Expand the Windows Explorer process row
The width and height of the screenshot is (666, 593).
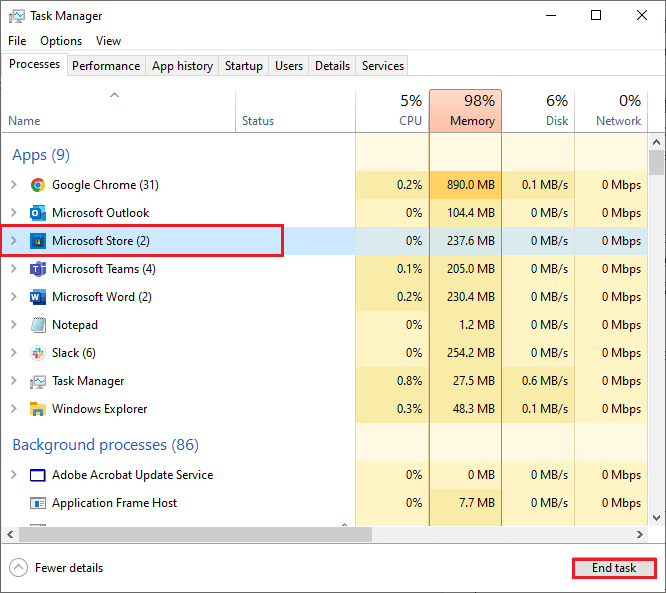coord(14,409)
